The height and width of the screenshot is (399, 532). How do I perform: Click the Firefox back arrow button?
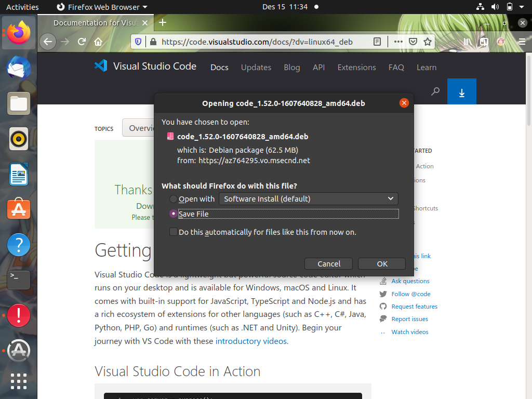48,42
